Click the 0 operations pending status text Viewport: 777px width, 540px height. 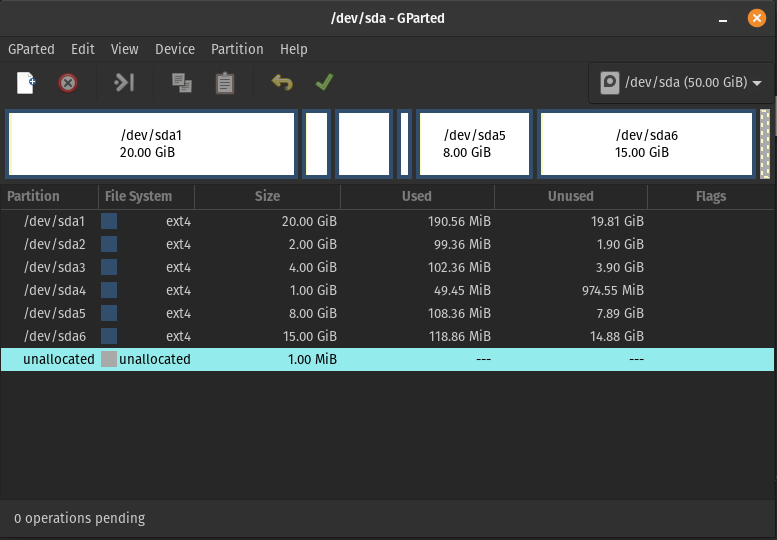click(x=80, y=518)
